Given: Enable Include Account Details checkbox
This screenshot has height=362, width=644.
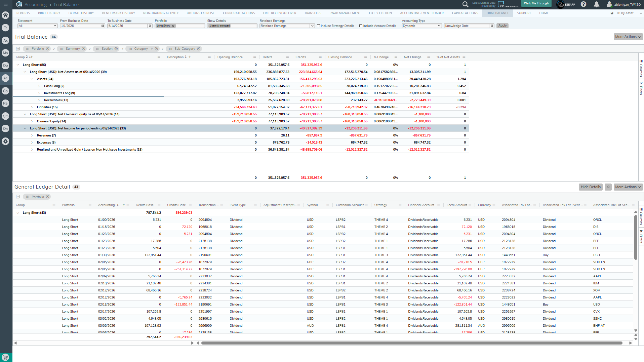Looking at the screenshot, I should [x=361, y=26].
